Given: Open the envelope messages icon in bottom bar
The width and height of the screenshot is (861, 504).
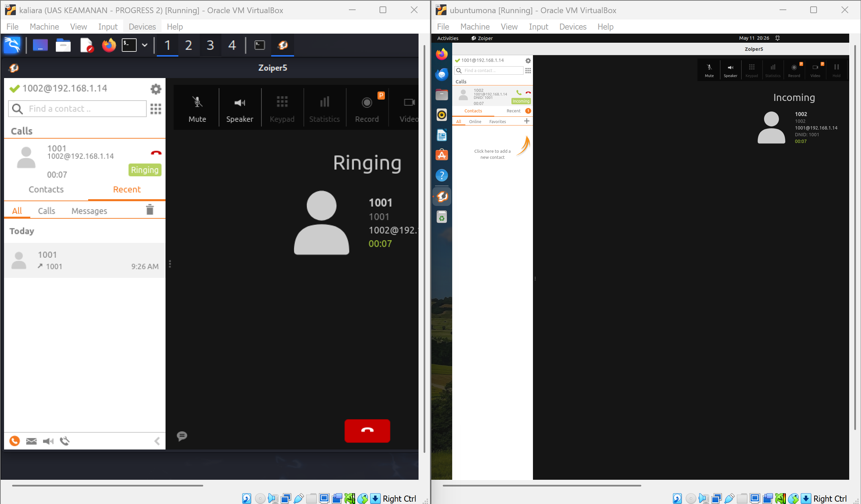Looking at the screenshot, I should [31, 441].
